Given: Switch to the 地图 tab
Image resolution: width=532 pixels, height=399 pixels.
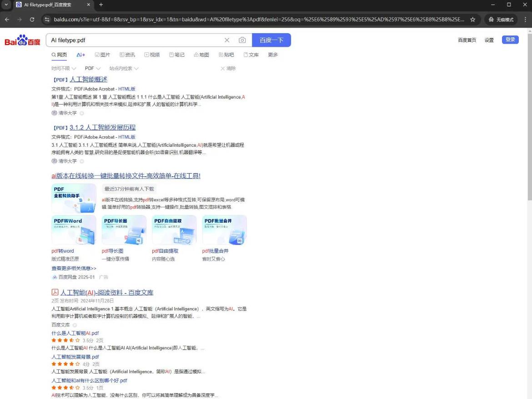Looking at the screenshot, I should coord(201,55).
